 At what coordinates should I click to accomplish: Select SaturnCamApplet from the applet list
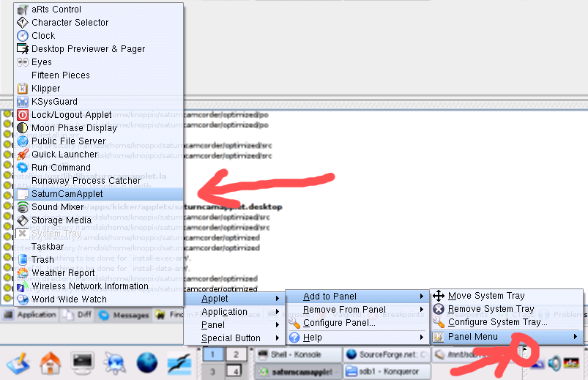67,194
